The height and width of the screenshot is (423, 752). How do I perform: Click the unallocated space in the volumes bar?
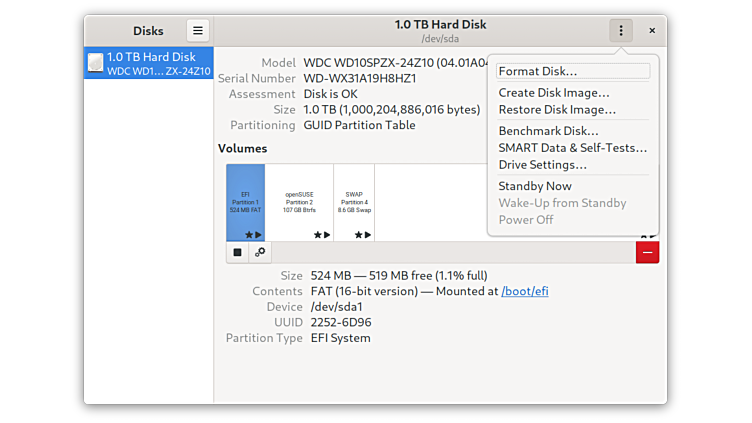(430, 202)
